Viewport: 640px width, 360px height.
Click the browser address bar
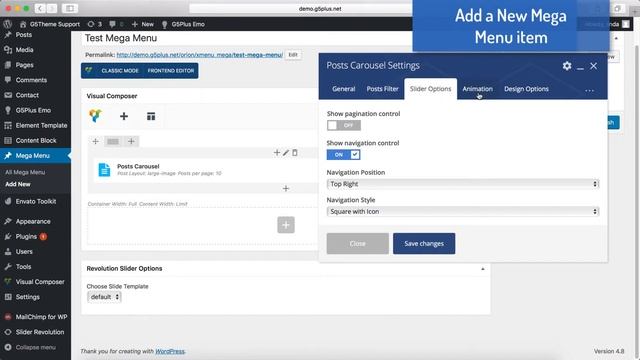320,9
